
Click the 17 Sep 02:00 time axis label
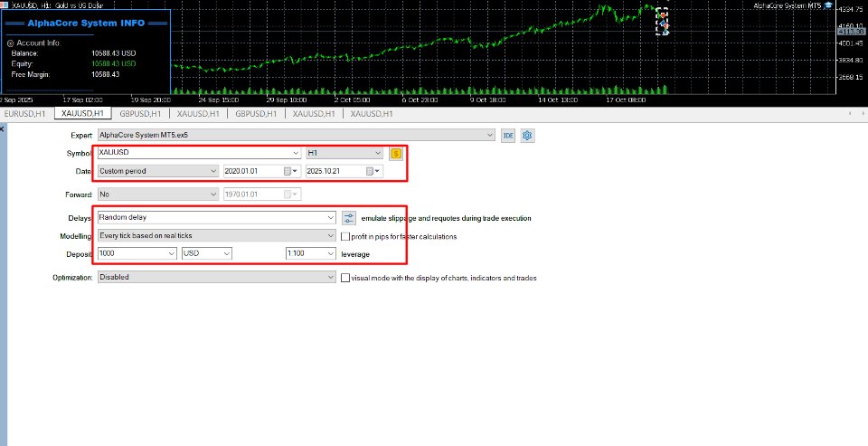click(82, 100)
